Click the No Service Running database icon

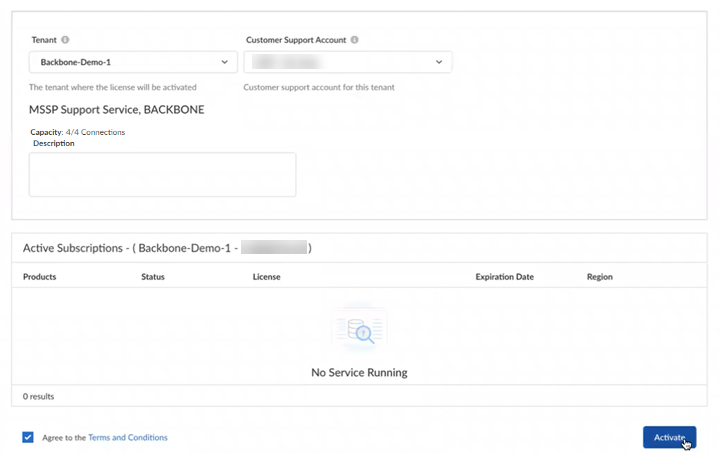coord(359,328)
